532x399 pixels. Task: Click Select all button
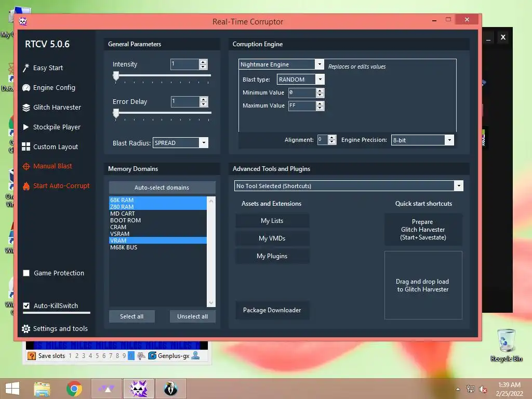tap(131, 316)
